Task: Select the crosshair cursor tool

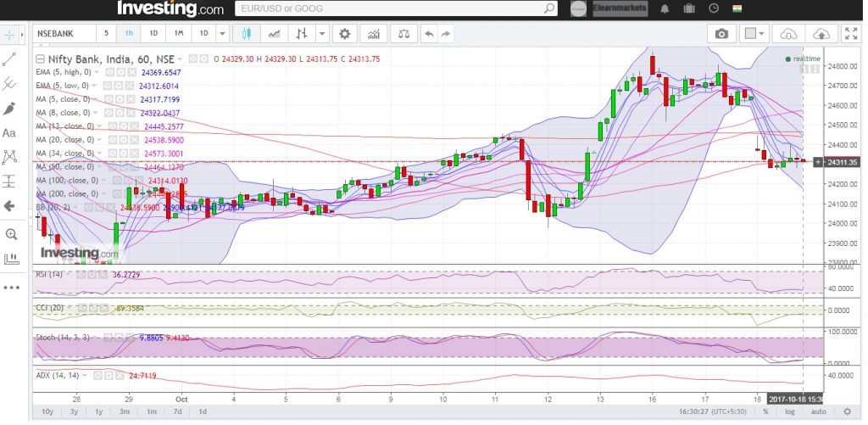Action: pyautogui.click(x=9, y=35)
